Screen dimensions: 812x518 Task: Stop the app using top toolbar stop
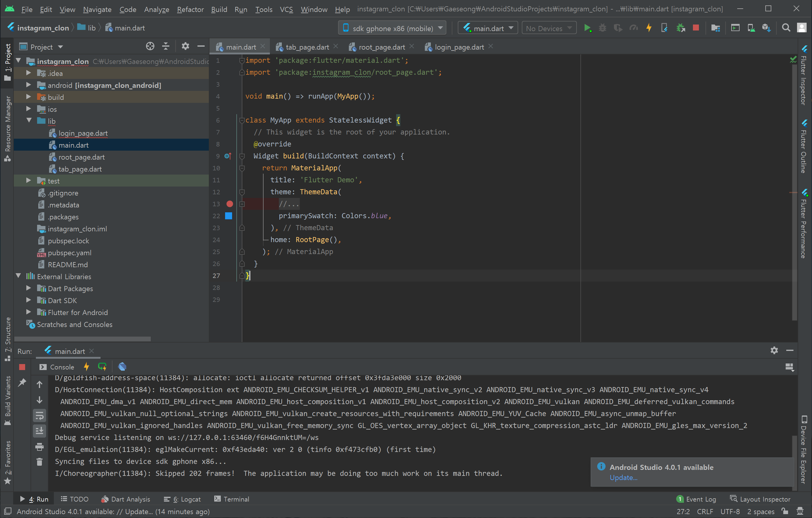[x=696, y=27]
